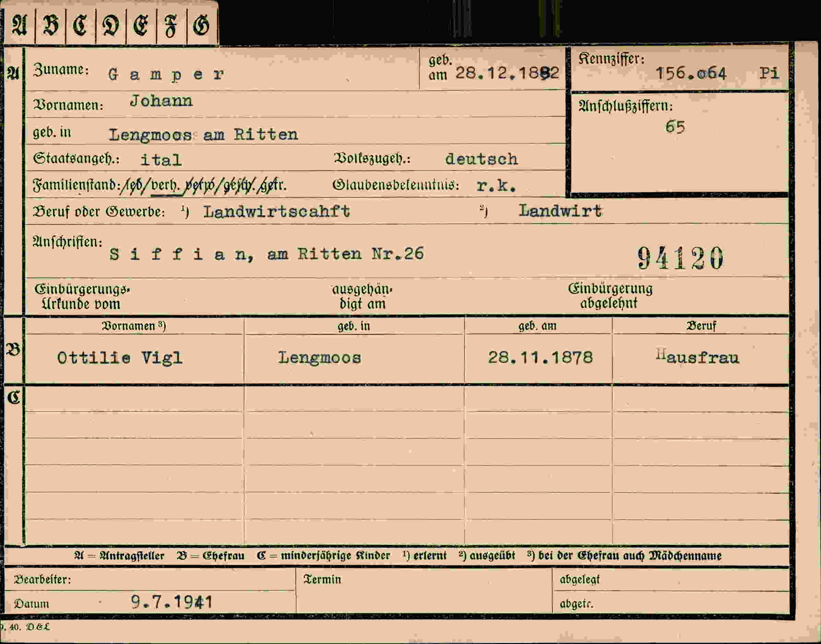Click the wife's birthplace 'Lengmoos'

[320, 357]
